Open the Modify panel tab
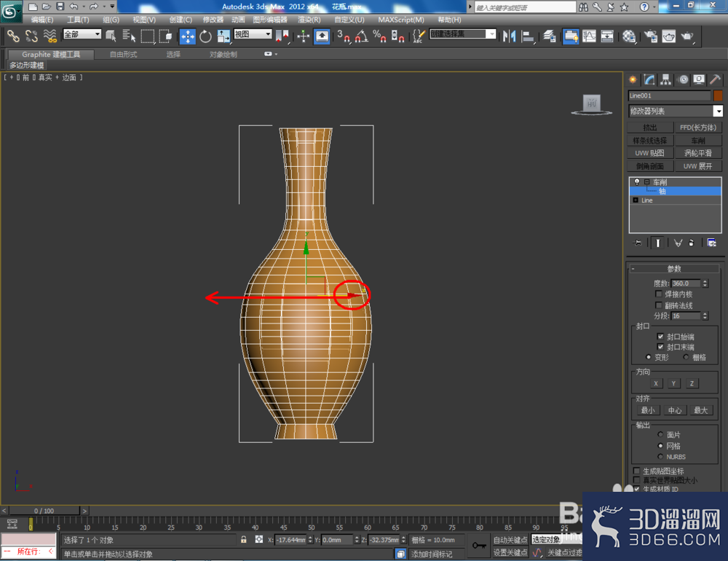 click(649, 79)
